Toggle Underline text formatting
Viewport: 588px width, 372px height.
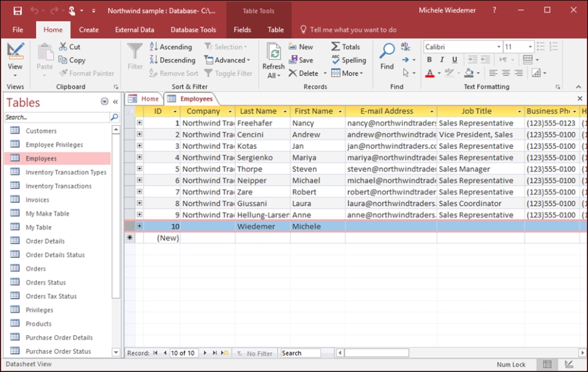[x=455, y=60]
